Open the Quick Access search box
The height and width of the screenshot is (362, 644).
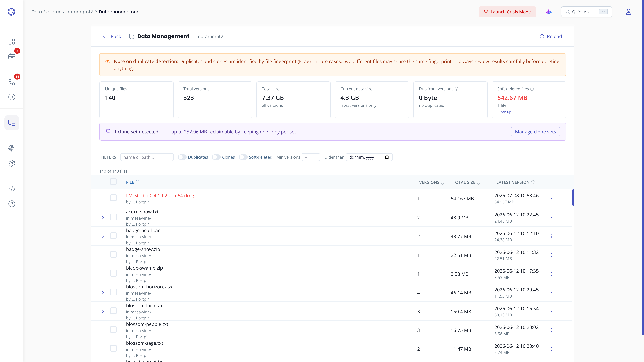586,12
